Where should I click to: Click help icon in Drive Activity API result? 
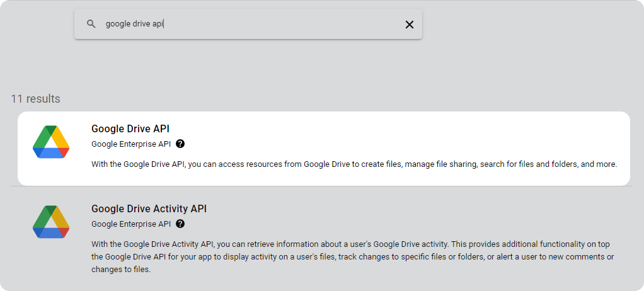pyautogui.click(x=180, y=224)
